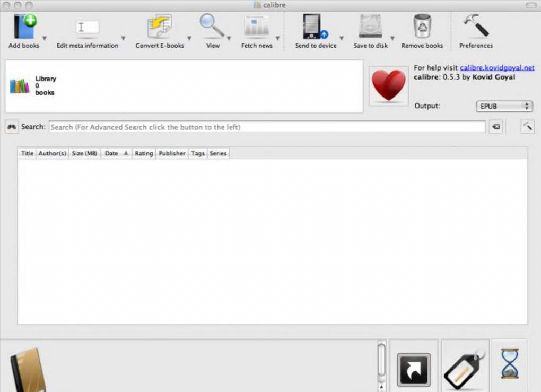Click Remove books trash icon
541x392 pixels.
(422, 26)
